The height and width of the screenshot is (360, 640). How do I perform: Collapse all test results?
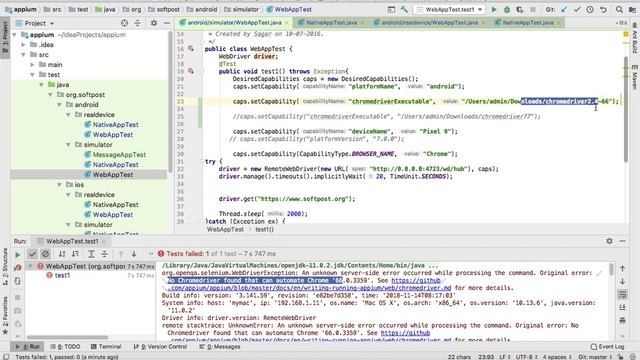pyautogui.click(x=104, y=254)
